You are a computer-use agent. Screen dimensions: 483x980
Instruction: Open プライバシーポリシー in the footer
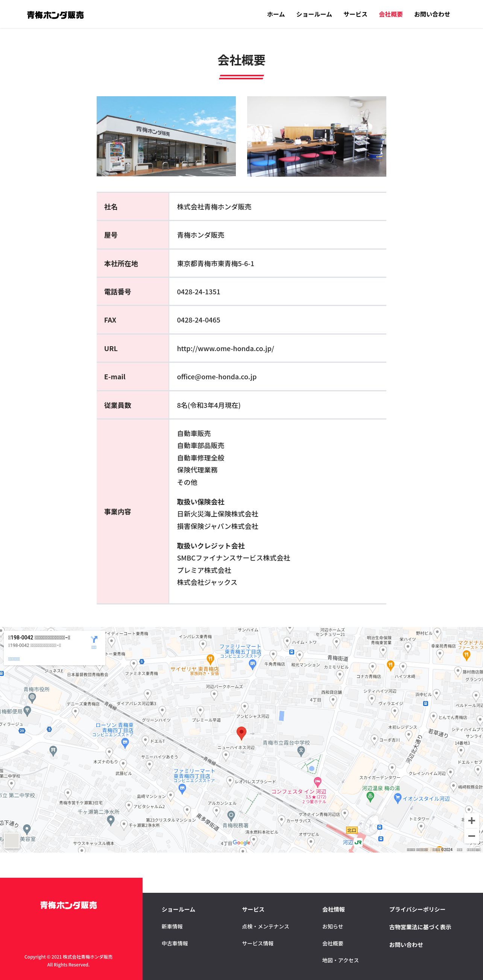tap(417, 909)
